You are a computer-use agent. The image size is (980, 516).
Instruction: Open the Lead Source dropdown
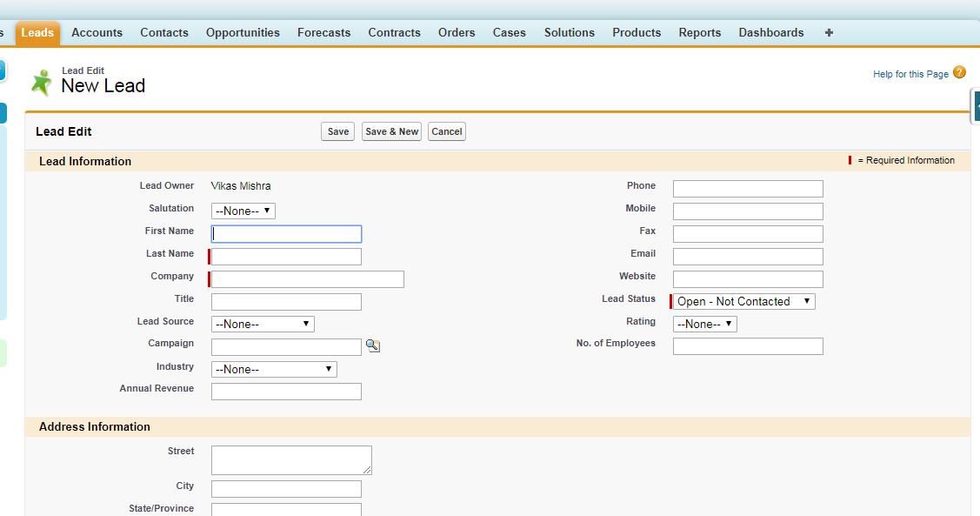[263, 325]
